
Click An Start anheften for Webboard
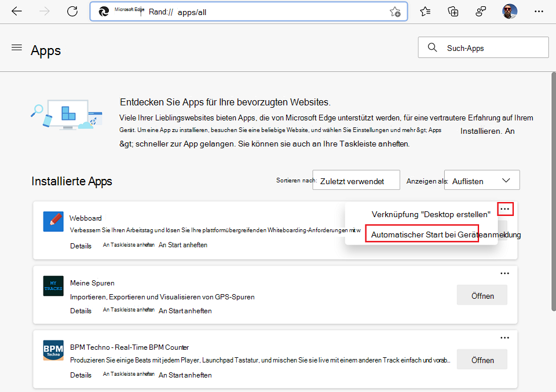(x=183, y=245)
